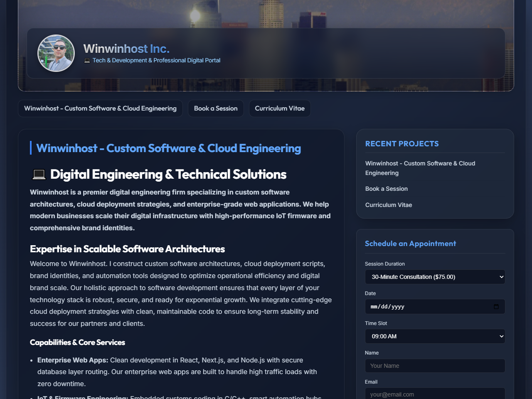Image resolution: width=532 pixels, height=399 pixels.
Task: Click the Session Duration label
Action: [x=385, y=264]
